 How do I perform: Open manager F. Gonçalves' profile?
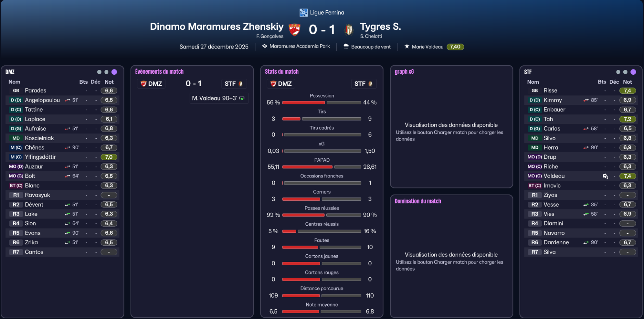click(x=270, y=36)
